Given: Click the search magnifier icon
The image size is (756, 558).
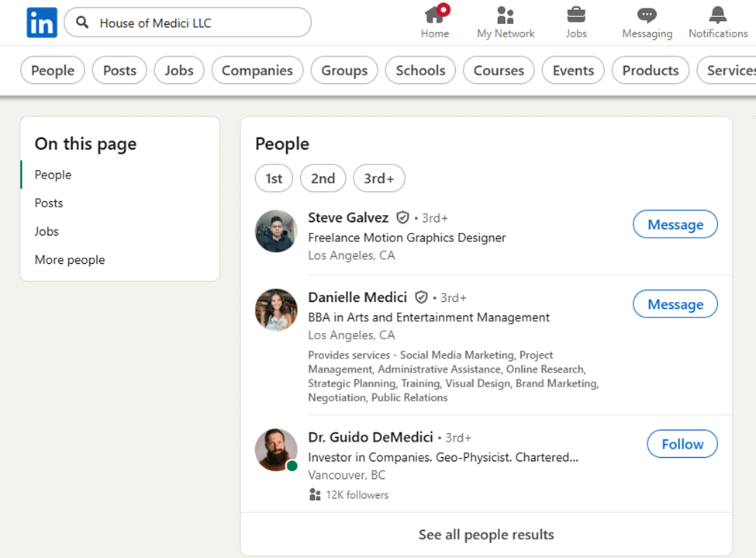Looking at the screenshot, I should 81,23.
